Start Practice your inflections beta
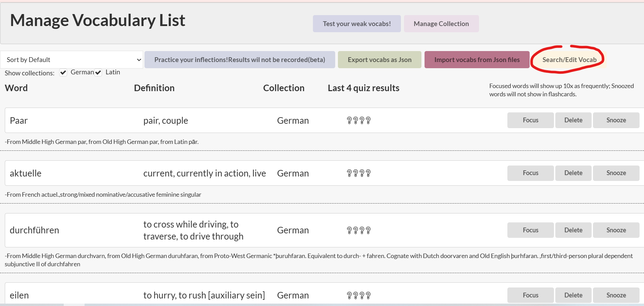Viewport: 644px width, 306px height. pyautogui.click(x=240, y=60)
